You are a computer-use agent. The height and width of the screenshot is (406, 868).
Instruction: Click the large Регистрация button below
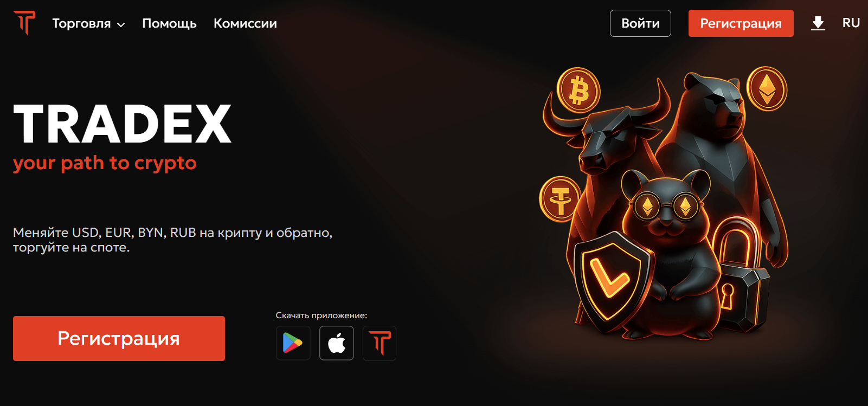tap(119, 338)
